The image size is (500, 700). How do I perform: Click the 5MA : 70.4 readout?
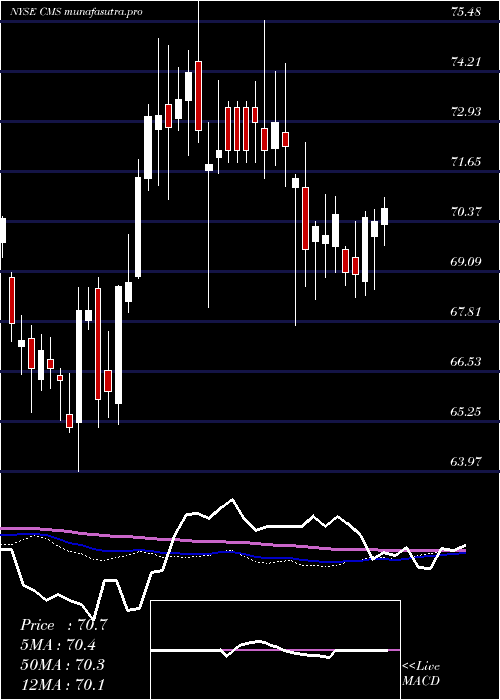pyautogui.click(x=59, y=645)
